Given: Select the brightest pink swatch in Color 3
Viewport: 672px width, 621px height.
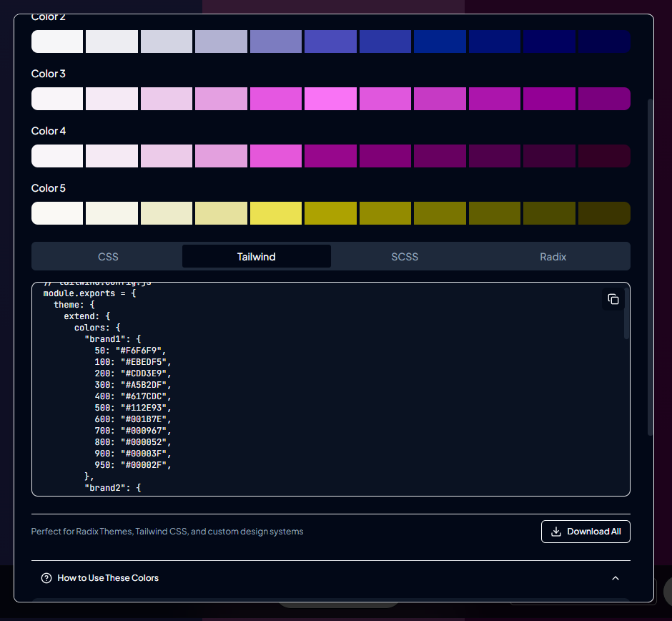Looking at the screenshot, I should pos(330,99).
